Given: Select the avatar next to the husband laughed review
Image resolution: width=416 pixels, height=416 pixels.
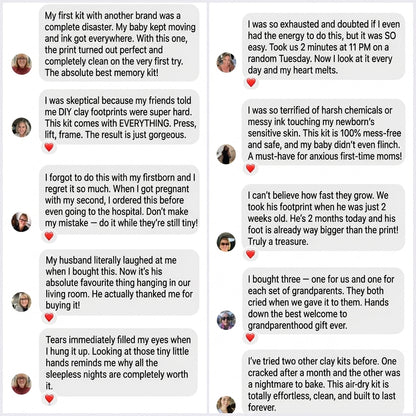Looking at the screenshot, I should [x=22, y=302].
